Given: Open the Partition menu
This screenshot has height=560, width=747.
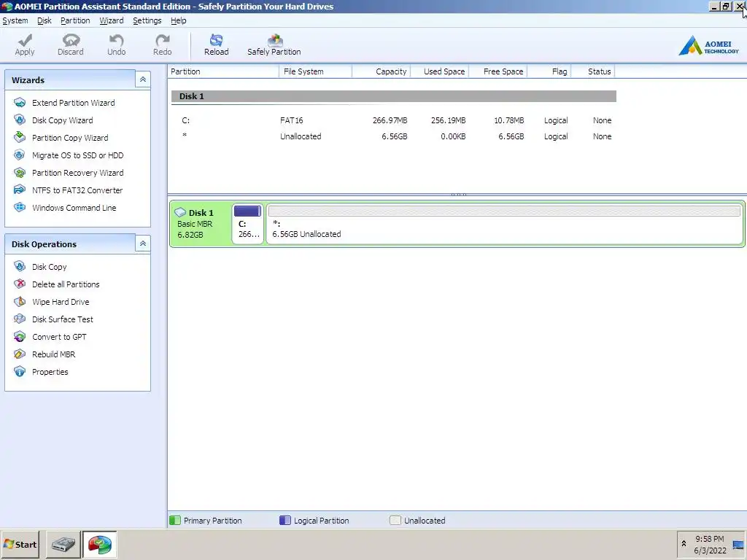Looking at the screenshot, I should coord(75,20).
